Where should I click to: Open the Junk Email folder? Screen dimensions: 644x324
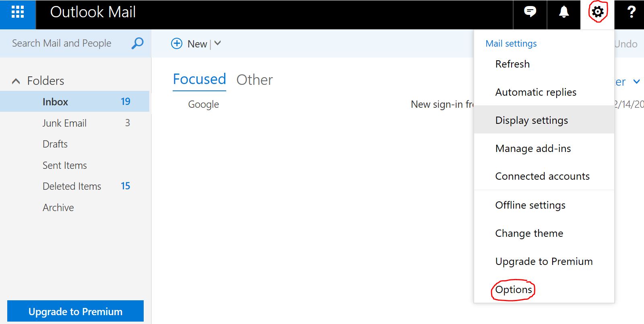tap(64, 123)
